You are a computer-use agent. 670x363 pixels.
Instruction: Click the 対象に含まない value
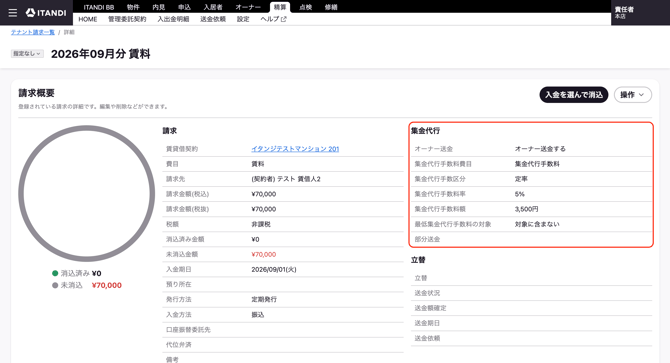coord(537,224)
